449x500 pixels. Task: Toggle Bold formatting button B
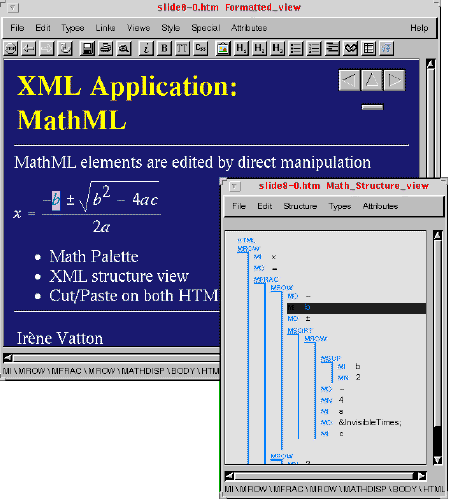[x=164, y=49]
